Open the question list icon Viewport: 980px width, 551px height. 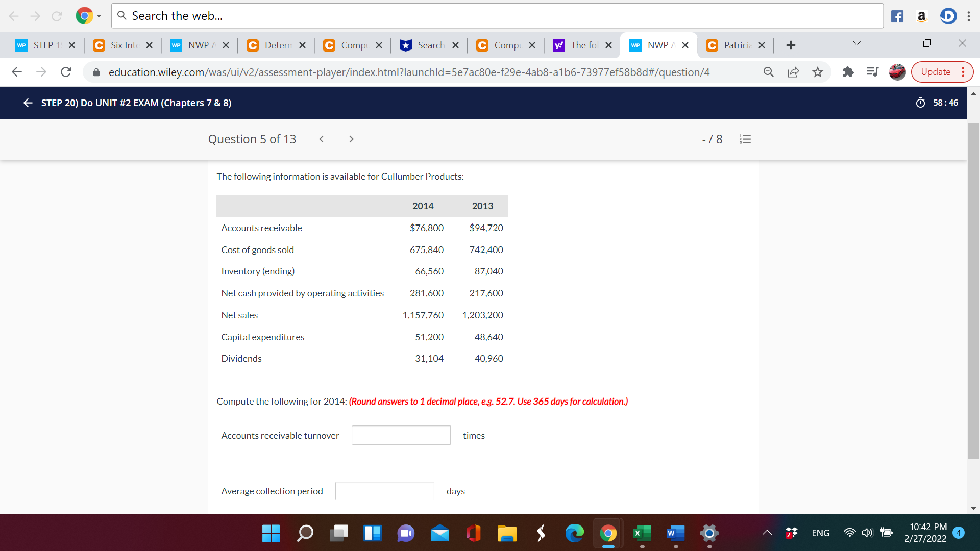coord(745,139)
